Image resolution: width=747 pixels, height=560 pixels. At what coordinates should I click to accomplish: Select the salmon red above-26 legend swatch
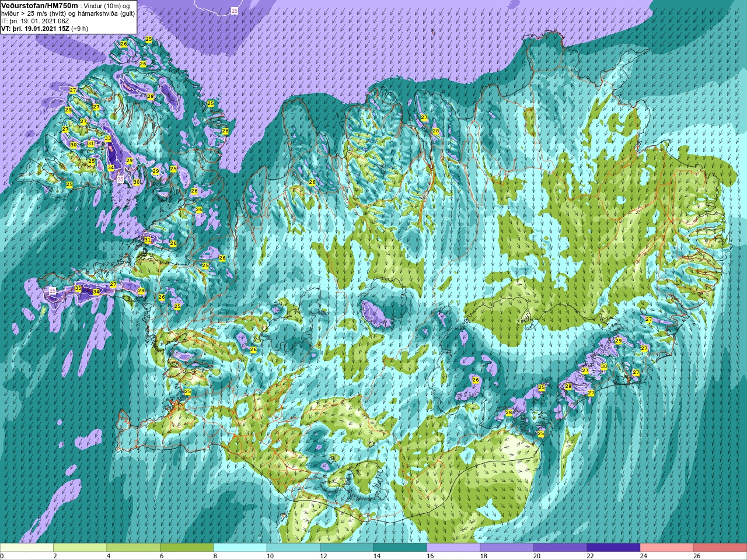(720, 548)
